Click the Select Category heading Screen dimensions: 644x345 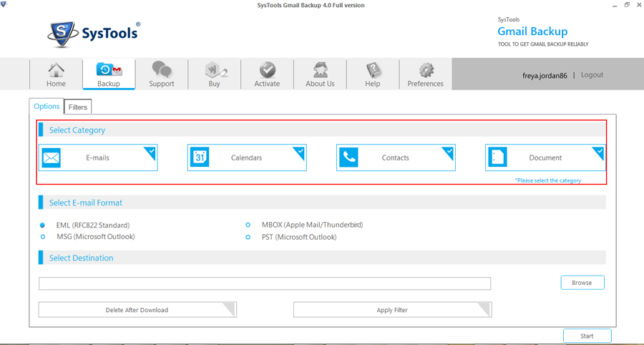pos(77,130)
